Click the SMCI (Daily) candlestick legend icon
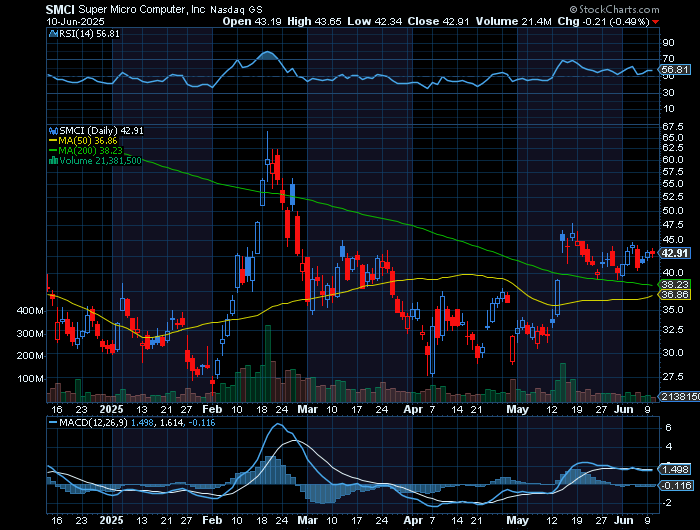The height and width of the screenshot is (530, 700). (x=54, y=131)
